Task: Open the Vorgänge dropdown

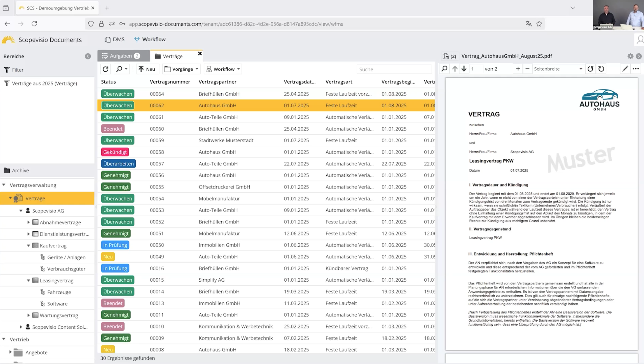Action: click(181, 69)
